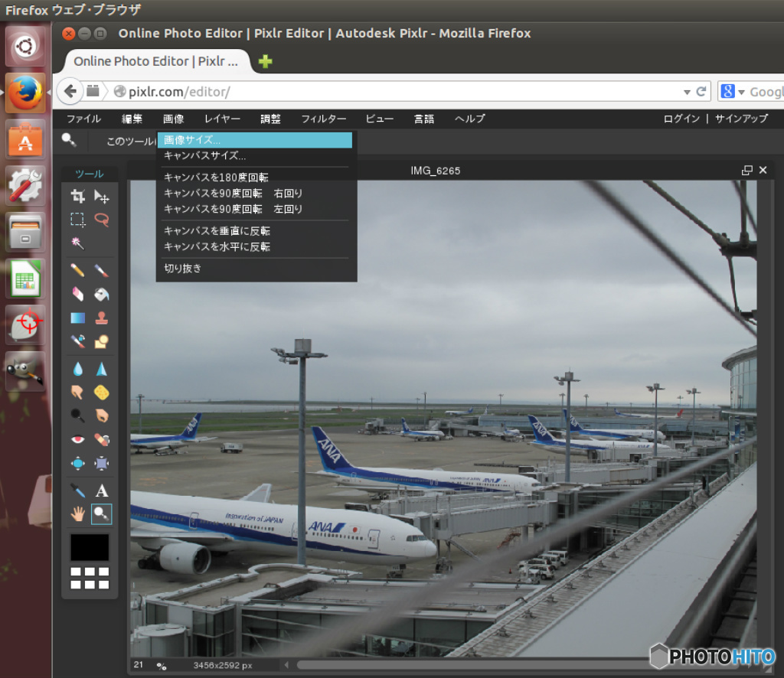Select the Burn tool
784x678 pixels.
[x=102, y=416]
